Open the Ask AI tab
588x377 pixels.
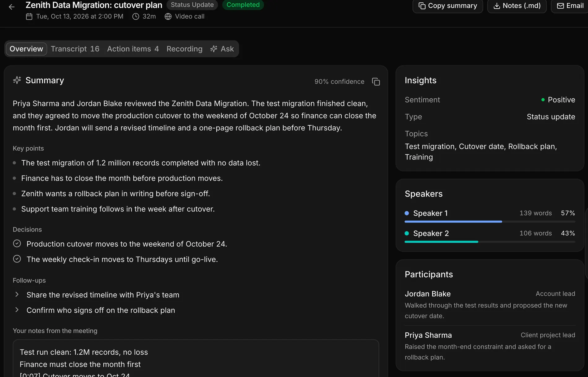(222, 49)
